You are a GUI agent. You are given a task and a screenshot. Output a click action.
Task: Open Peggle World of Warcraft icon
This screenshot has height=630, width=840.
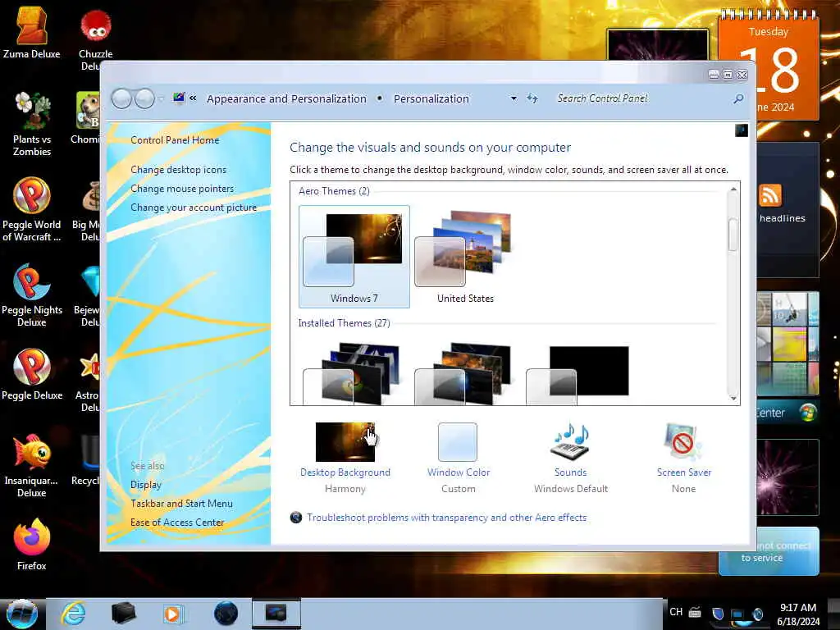point(32,209)
